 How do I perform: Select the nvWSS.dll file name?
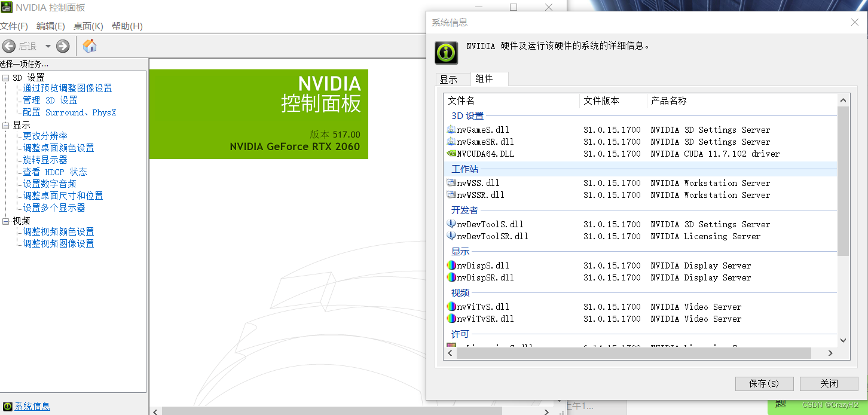pyautogui.click(x=478, y=183)
